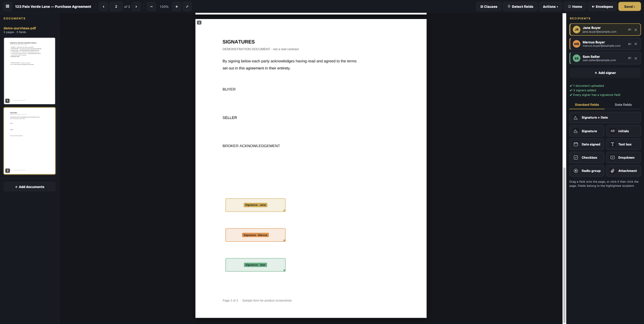Image resolution: width=644 pixels, height=324 pixels.
Task: Go to the next page arrow
Action: point(136,7)
